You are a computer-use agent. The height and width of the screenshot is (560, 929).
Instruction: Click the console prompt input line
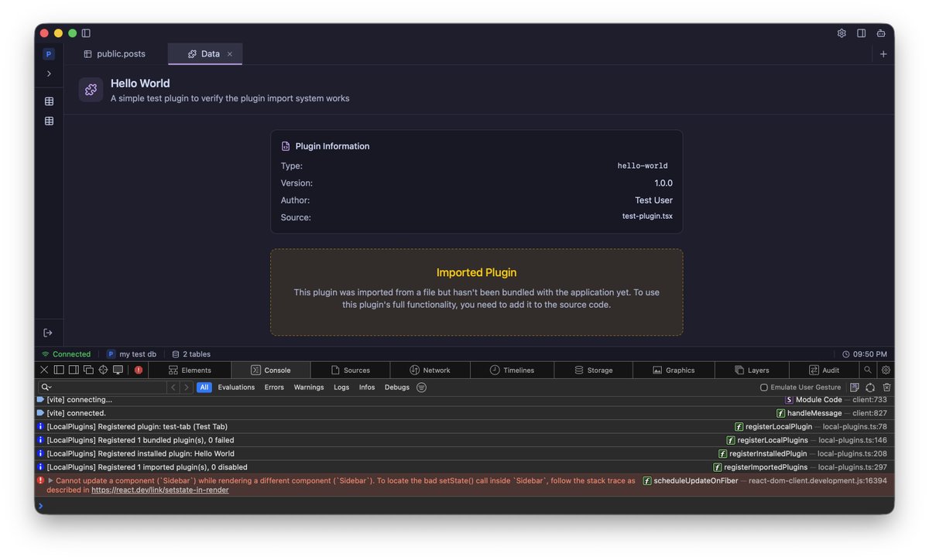click(464, 506)
